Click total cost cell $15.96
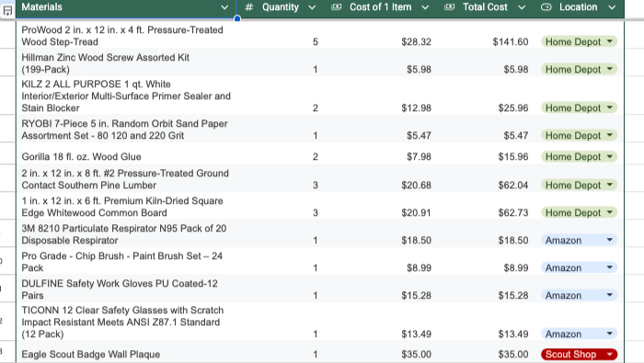This screenshot has height=363, width=644. [513, 156]
